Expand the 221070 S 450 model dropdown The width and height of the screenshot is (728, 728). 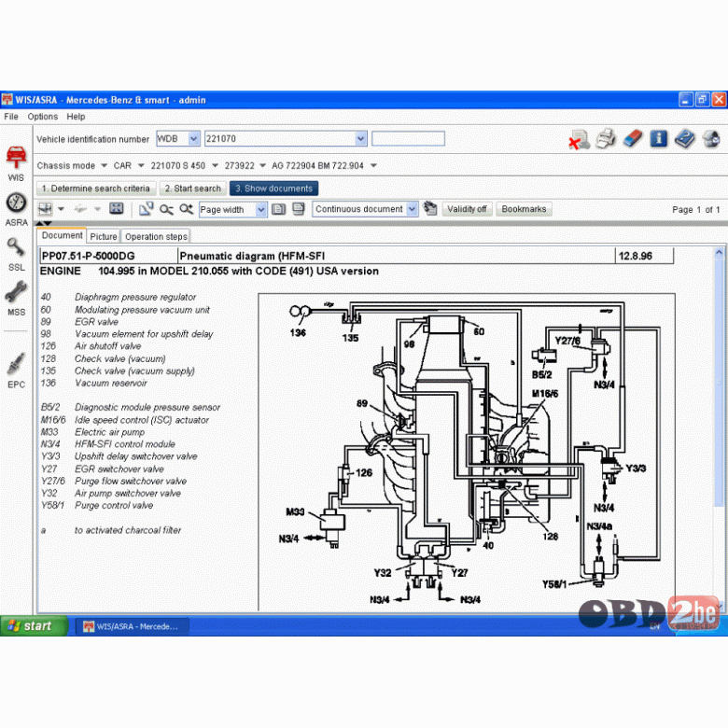215,166
